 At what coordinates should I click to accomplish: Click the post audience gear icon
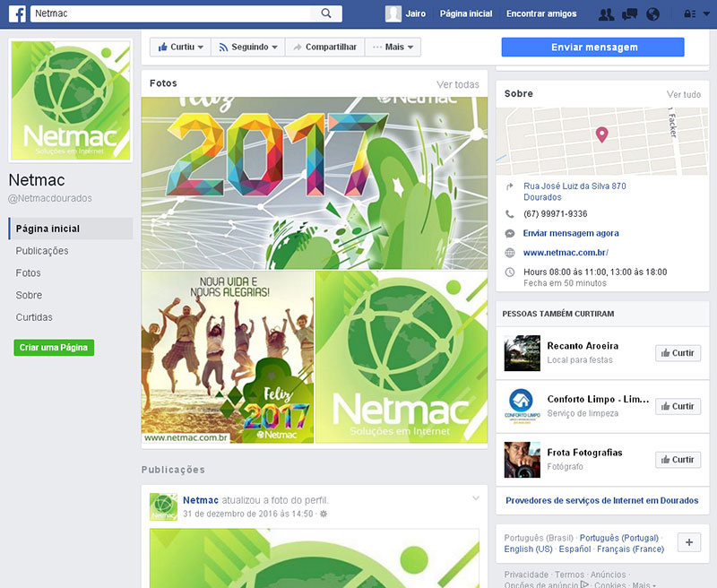point(324,514)
